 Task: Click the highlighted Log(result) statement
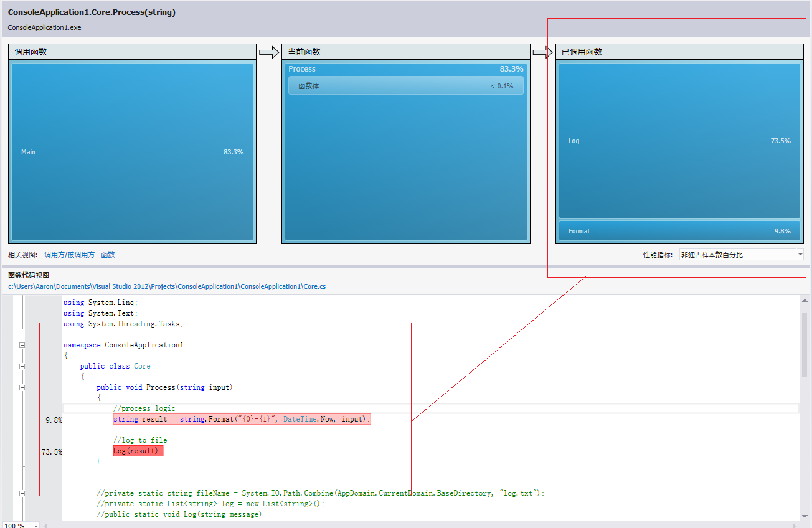point(138,451)
